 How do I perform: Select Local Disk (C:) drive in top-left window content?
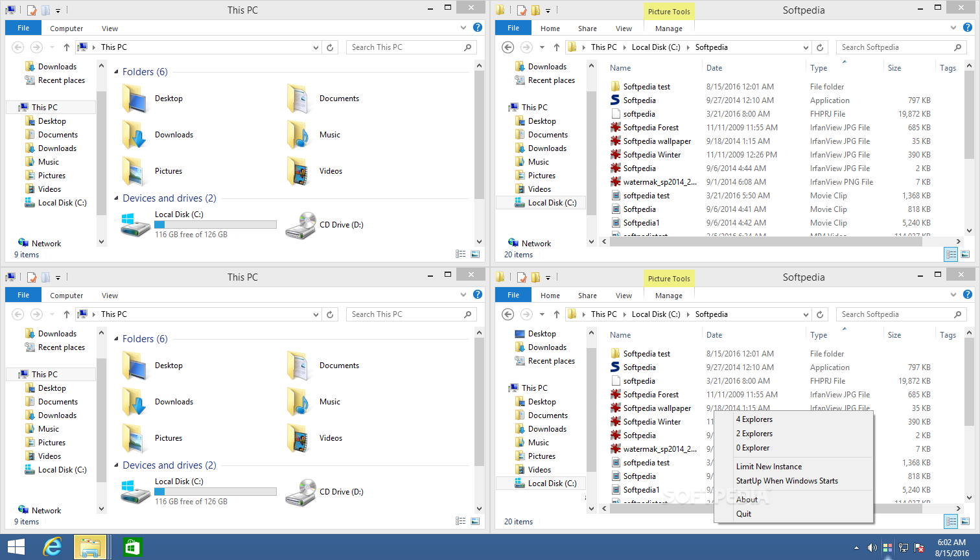pos(199,224)
